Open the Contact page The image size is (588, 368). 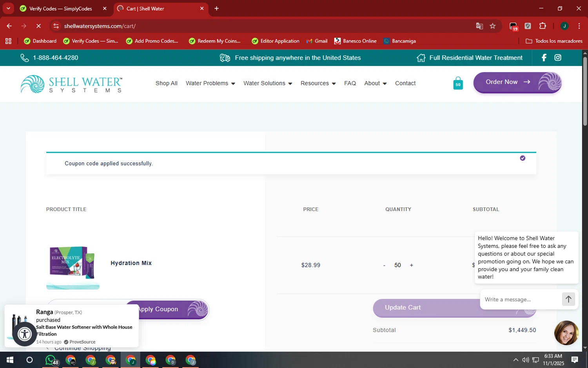click(x=405, y=83)
